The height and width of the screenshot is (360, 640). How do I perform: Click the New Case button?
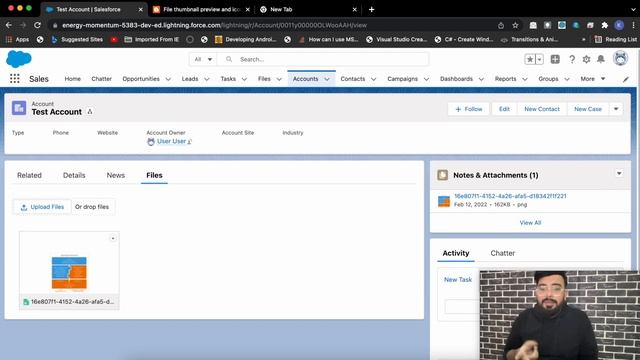pos(588,109)
